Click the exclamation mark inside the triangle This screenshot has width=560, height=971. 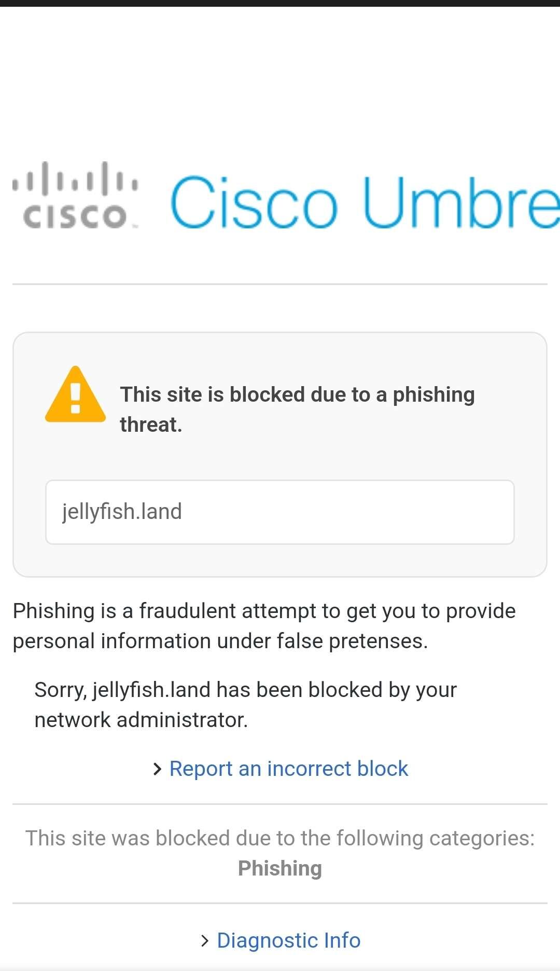pyautogui.click(x=75, y=399)
